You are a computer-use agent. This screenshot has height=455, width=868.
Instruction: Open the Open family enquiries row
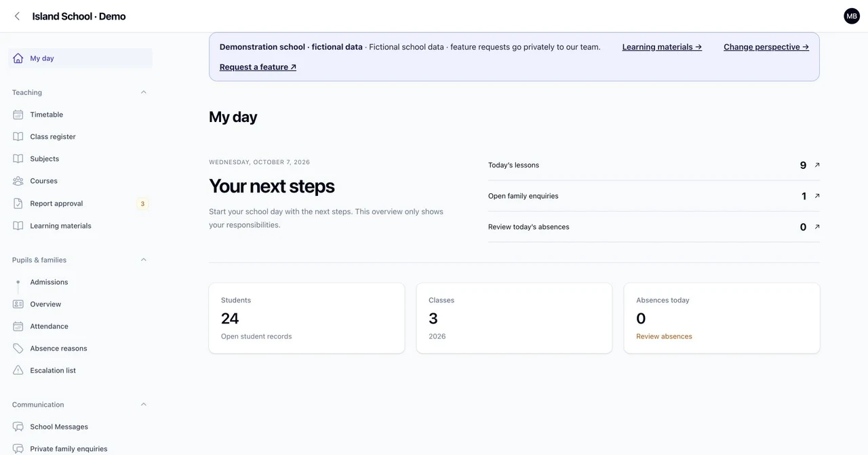pos(654,196)
